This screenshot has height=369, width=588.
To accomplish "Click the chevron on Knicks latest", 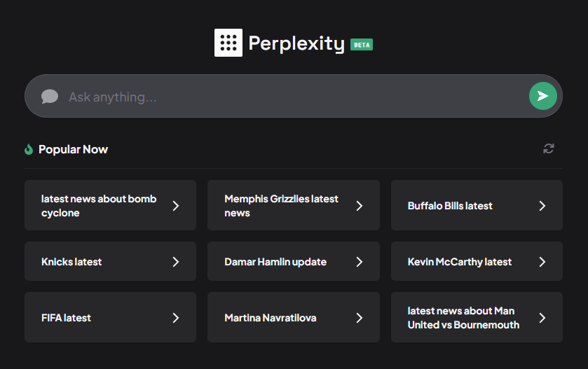I will point(176,262).
